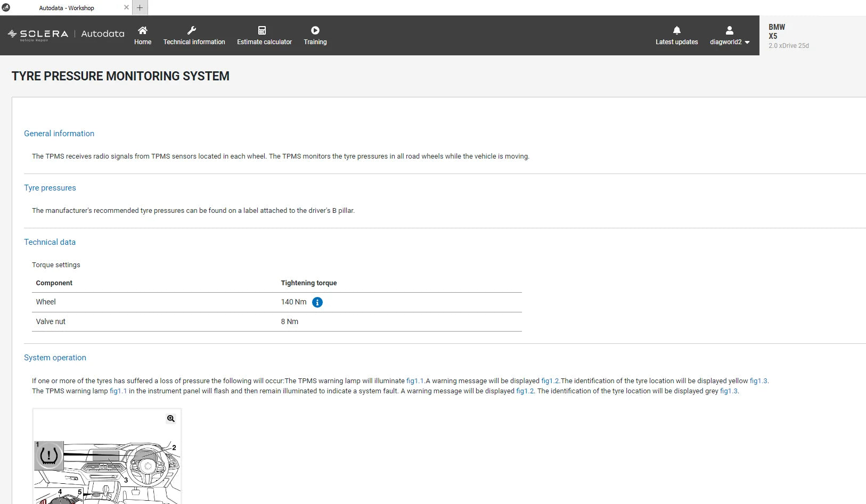Open the dashboard figure thumbnail
Image resolution: width=866 pixels, height=504 pixels.
pyautogui.click(x=107, y=457)
